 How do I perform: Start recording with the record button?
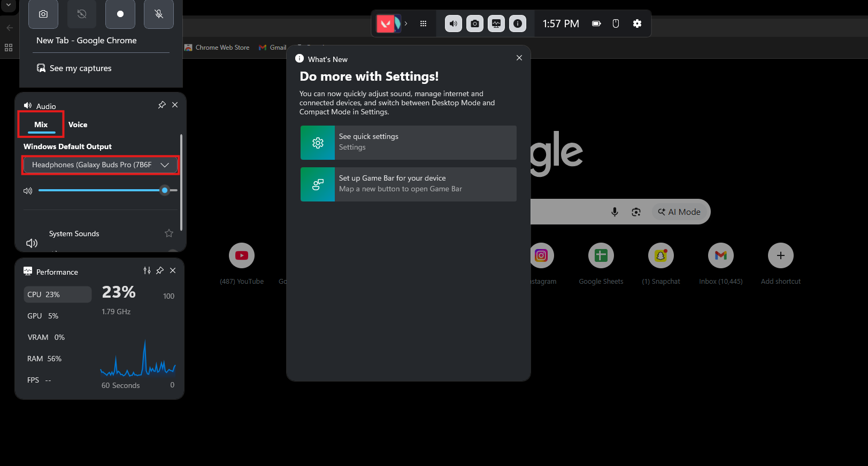pyautogui.click(x=120, y=14)
